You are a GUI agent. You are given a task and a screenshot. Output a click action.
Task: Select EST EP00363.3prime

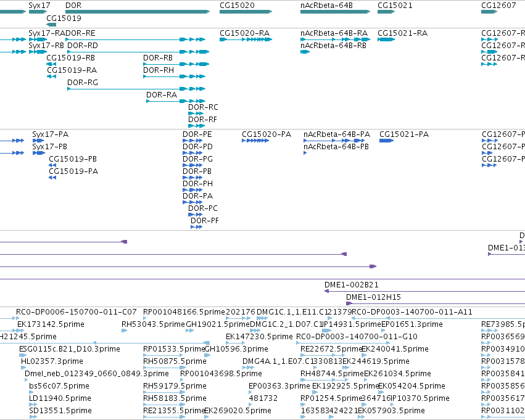tap(279, 386)
